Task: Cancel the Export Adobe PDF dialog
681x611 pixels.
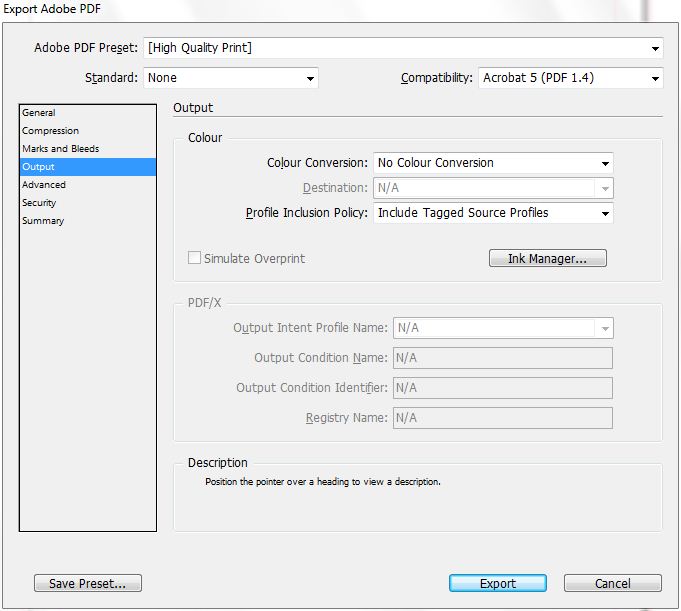Action: click(613, 583)
